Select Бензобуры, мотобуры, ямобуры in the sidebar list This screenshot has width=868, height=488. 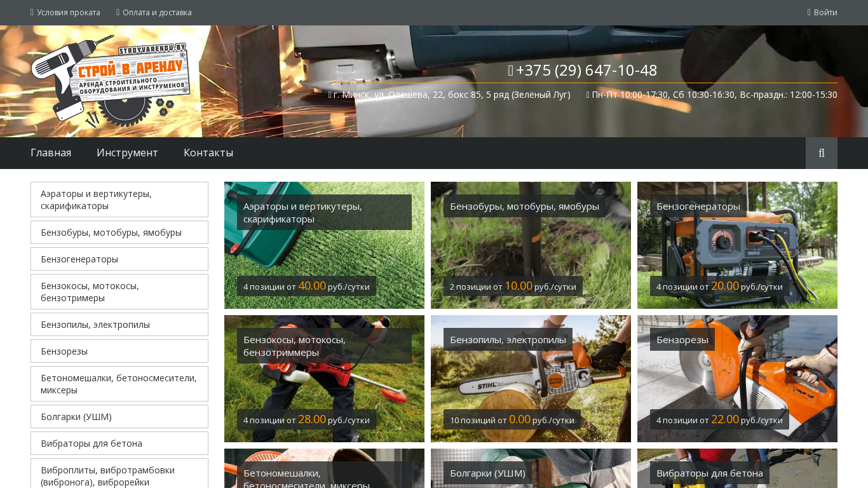[x=119, y=233]
